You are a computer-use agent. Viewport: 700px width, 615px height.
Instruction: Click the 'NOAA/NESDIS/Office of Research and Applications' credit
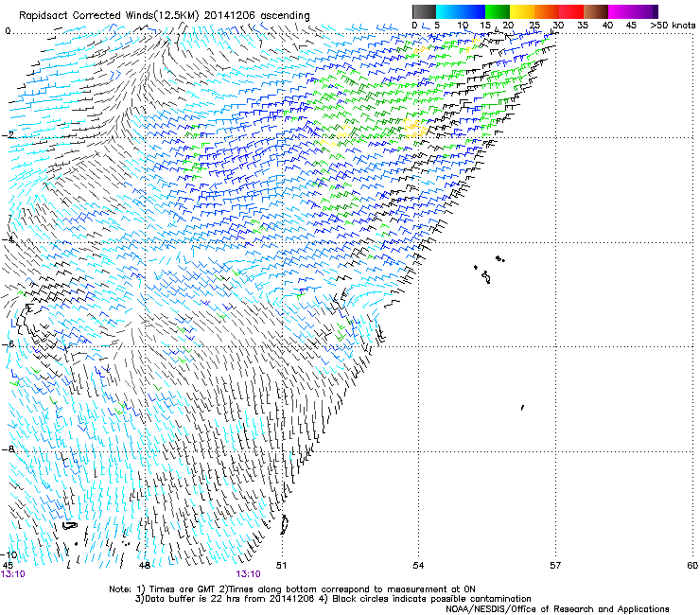[x=557, y=609]
